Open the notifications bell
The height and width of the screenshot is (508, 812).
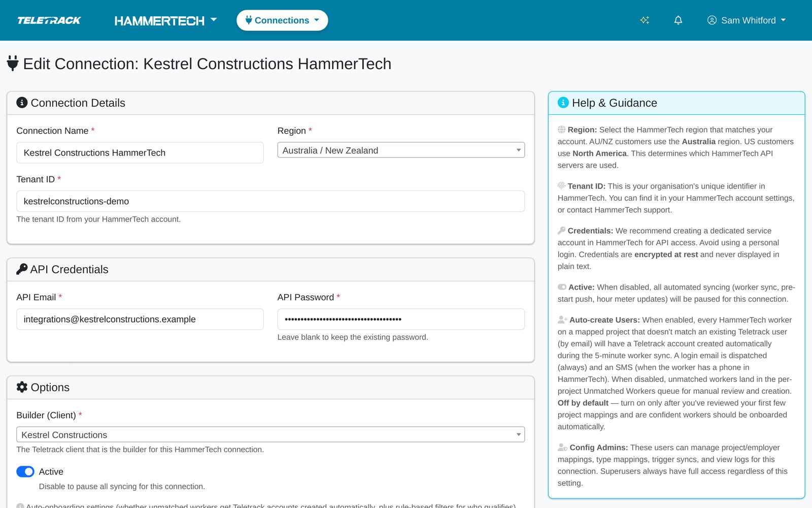pos(678,20)
